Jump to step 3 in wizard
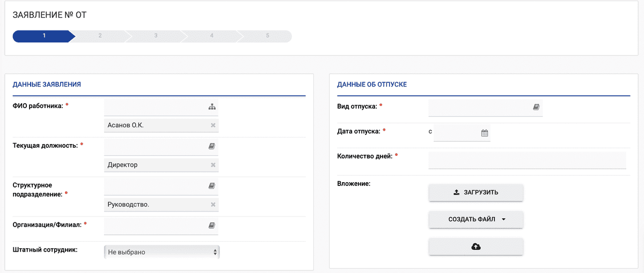Viewport: 644px width, 273px height. [156, 36]
